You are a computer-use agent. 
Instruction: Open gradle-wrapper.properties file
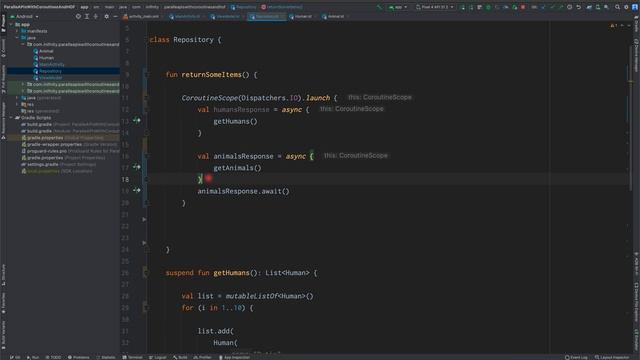coord(54,144)
